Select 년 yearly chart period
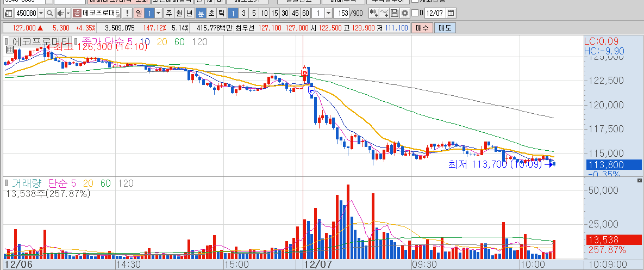644x270 pixels. [189, 13]
